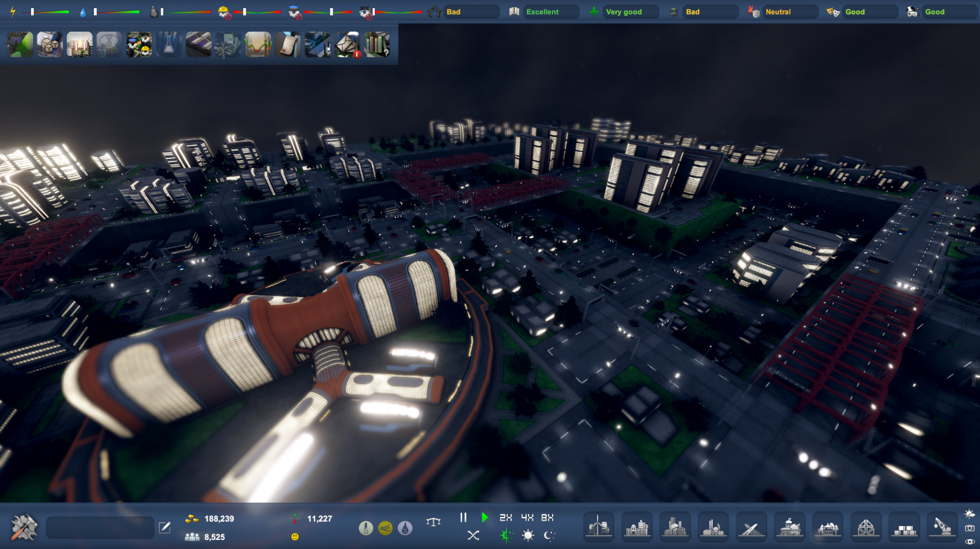This screenshot has width=980, height=549.
Task: Open the statistics graph panel
Action: (x=258, y=44)
